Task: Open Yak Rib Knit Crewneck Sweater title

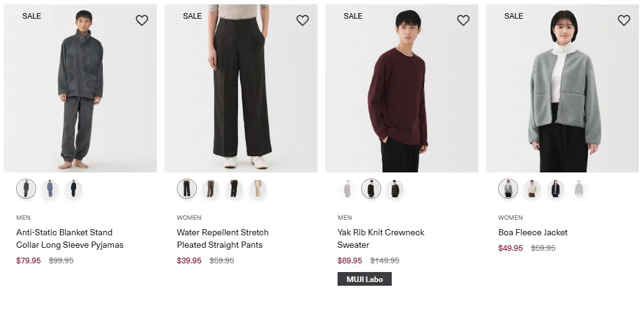Action: (381, 238)
